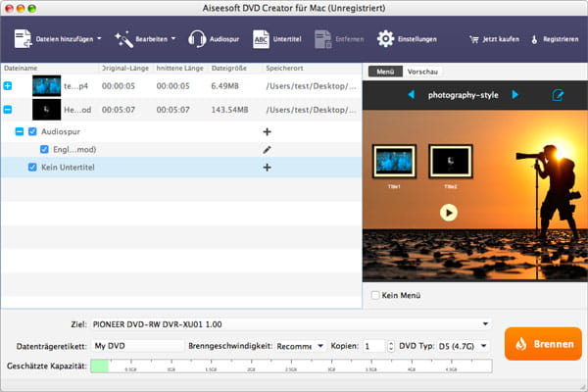This screenshot has width=588, height=392.
Task: Edit the menu template with pencil icon
Action: coord(558,95)
